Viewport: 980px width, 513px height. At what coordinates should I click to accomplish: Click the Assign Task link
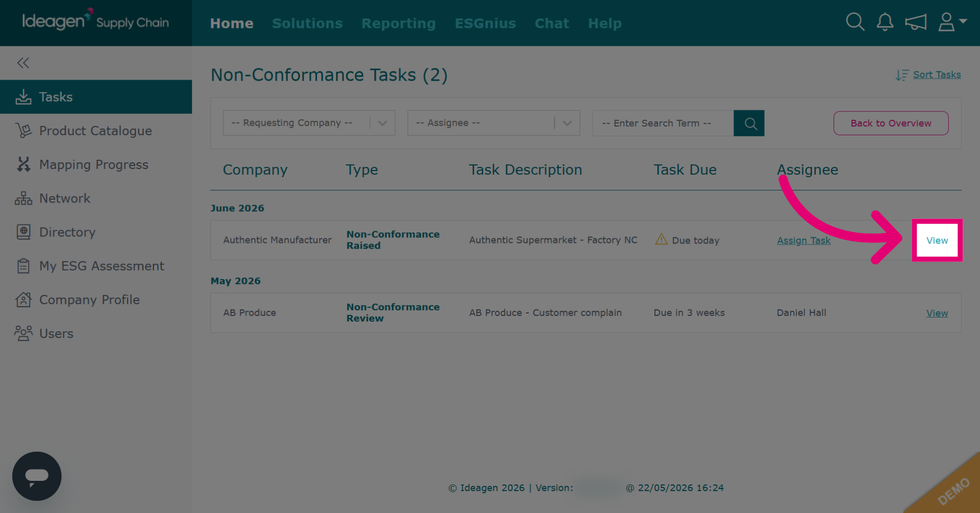(803, 240)
